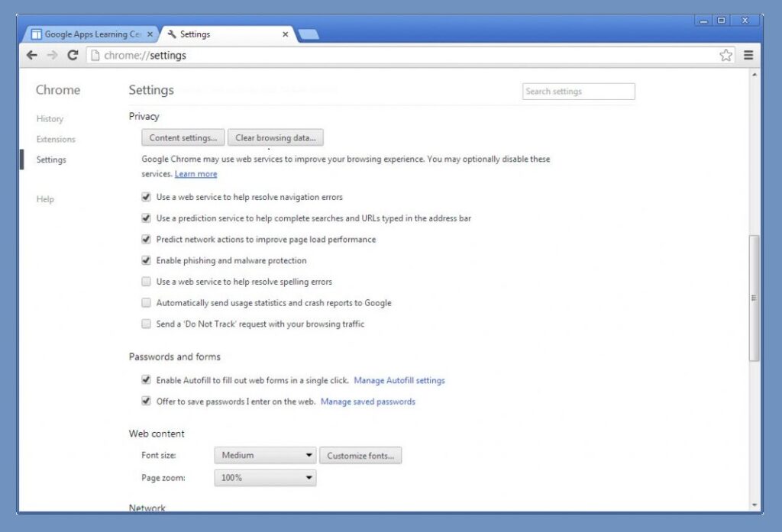Uncheck 'Offer to save passwords I enter'
The image size is (782, 532).
click(146, 401)
